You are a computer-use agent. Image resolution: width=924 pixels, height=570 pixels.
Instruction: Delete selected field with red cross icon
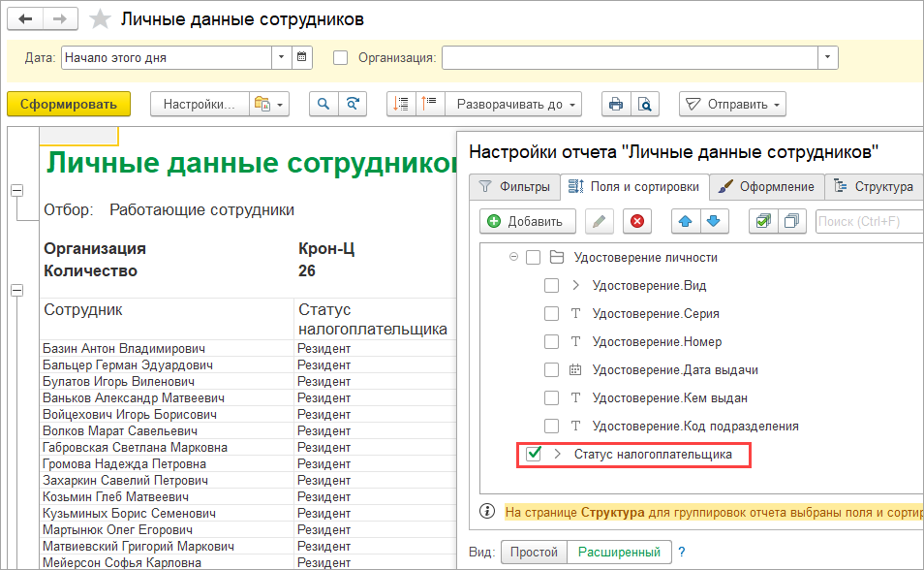click(636, 221)
